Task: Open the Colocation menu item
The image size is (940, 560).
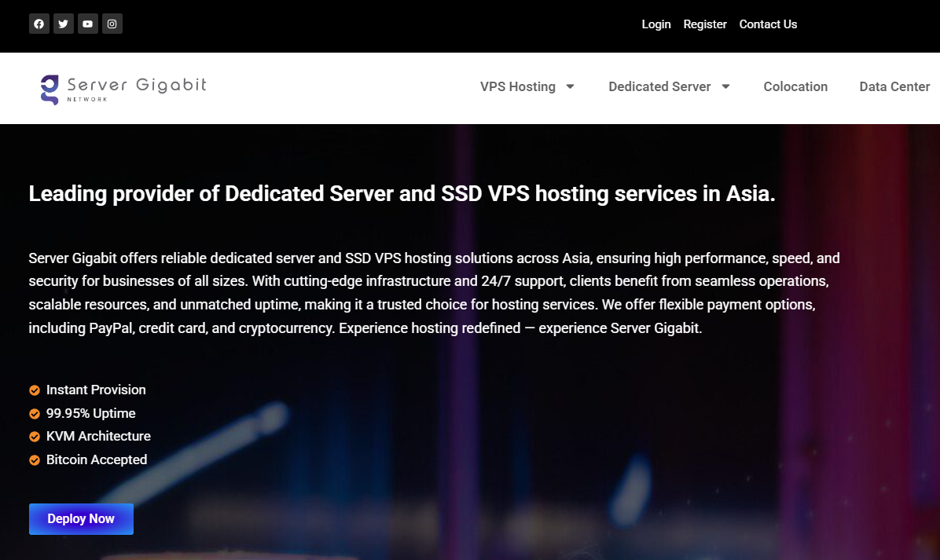Action: 795,86
